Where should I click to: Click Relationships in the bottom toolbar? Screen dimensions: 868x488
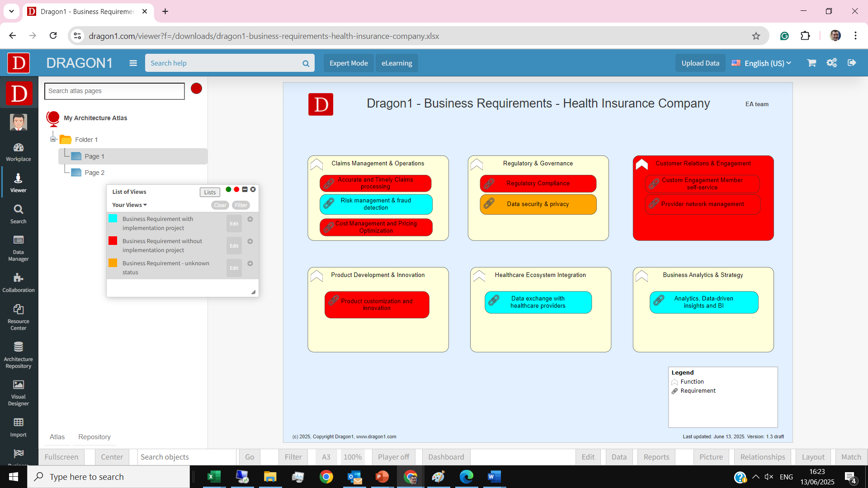click(x=763, y=457)
